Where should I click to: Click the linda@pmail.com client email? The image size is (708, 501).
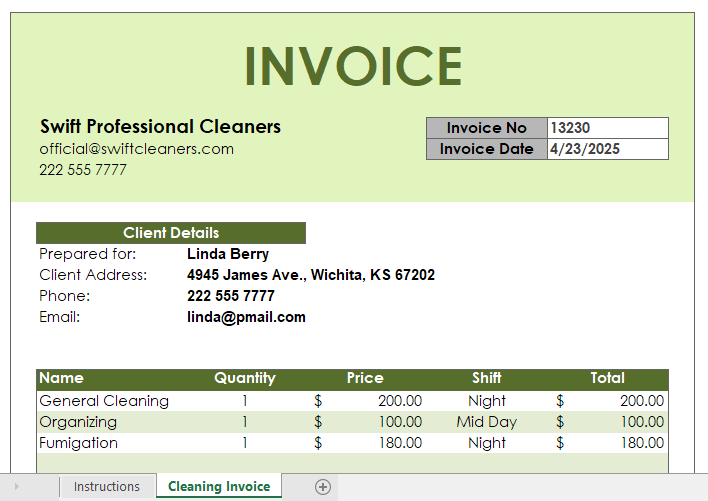coord(246,317)
